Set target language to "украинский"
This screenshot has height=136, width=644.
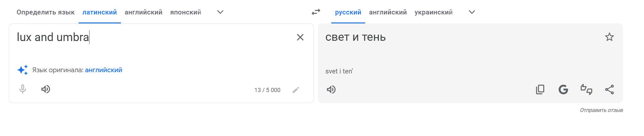433,12
